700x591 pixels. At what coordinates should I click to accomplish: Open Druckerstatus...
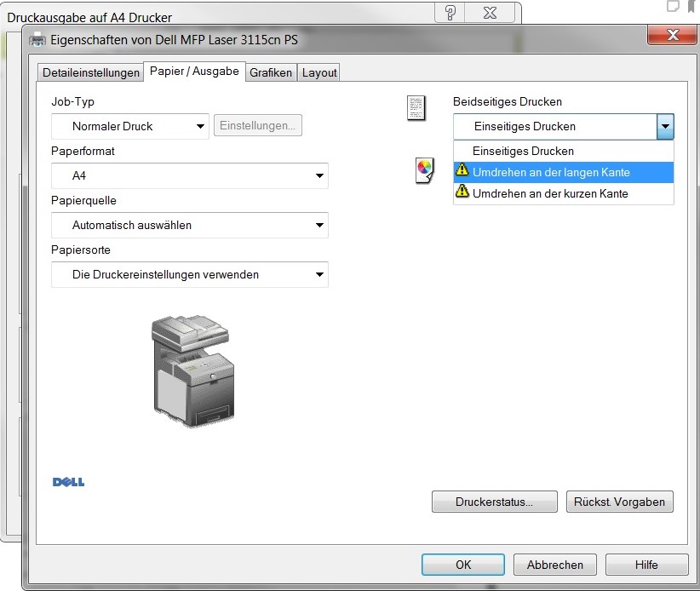(x=494, y=502)
